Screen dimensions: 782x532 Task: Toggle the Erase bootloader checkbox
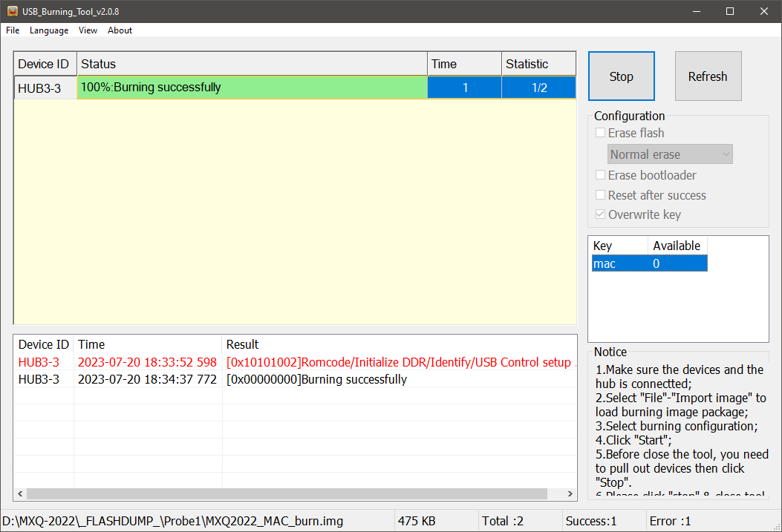point(601,175)
